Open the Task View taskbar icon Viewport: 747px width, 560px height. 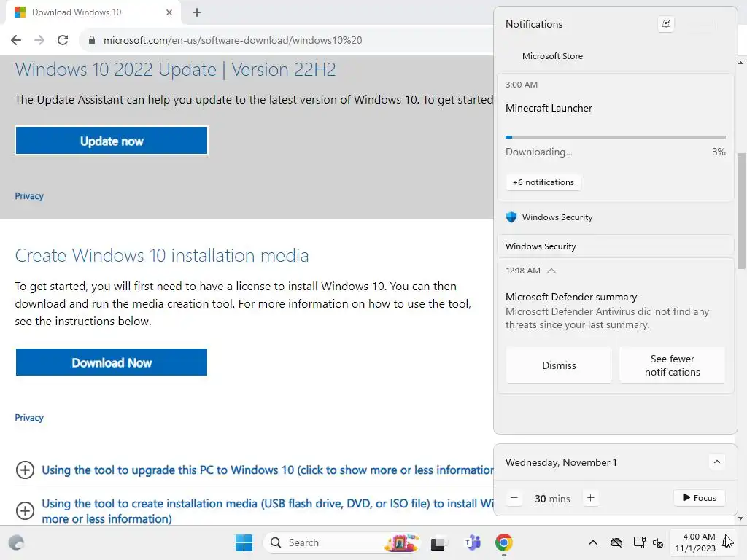coord(438,542)
